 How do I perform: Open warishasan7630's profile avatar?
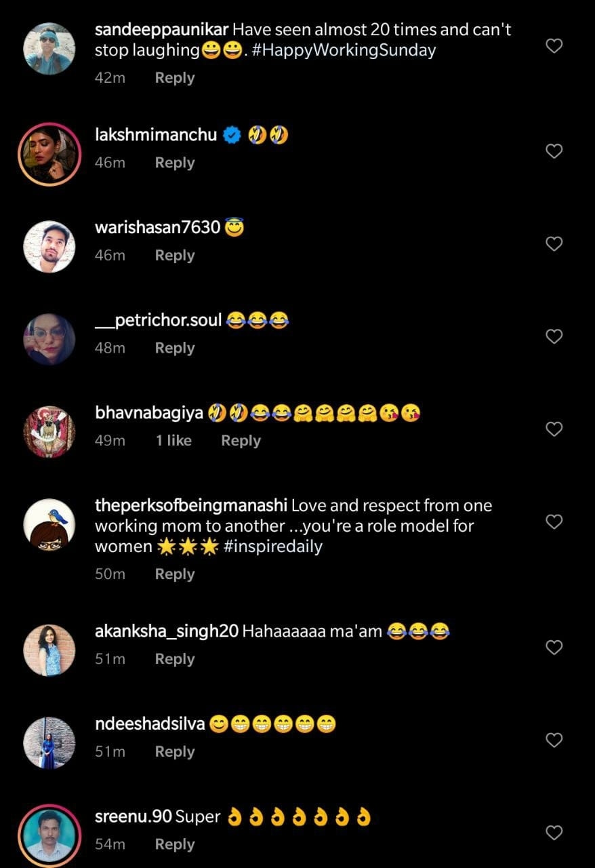[49, 247]
